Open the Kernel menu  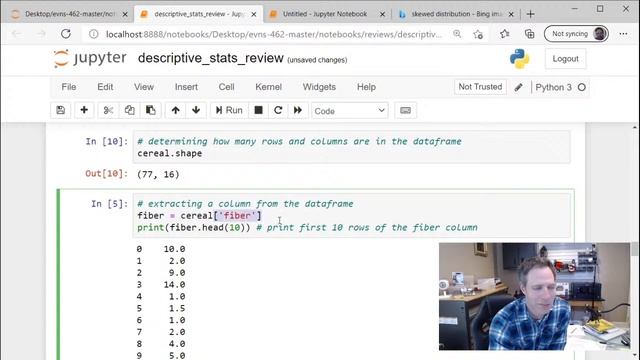pos(268,87)
